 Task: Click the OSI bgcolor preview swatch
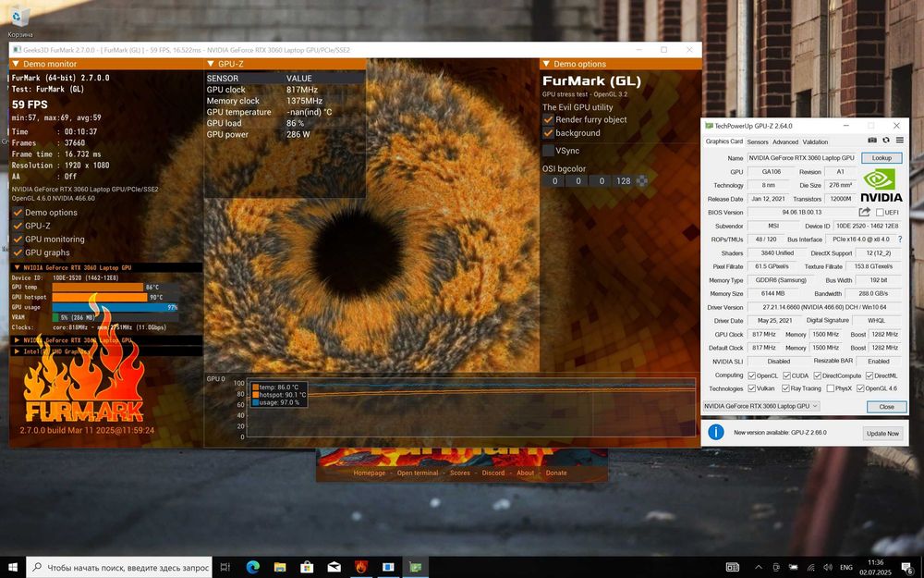642,181
